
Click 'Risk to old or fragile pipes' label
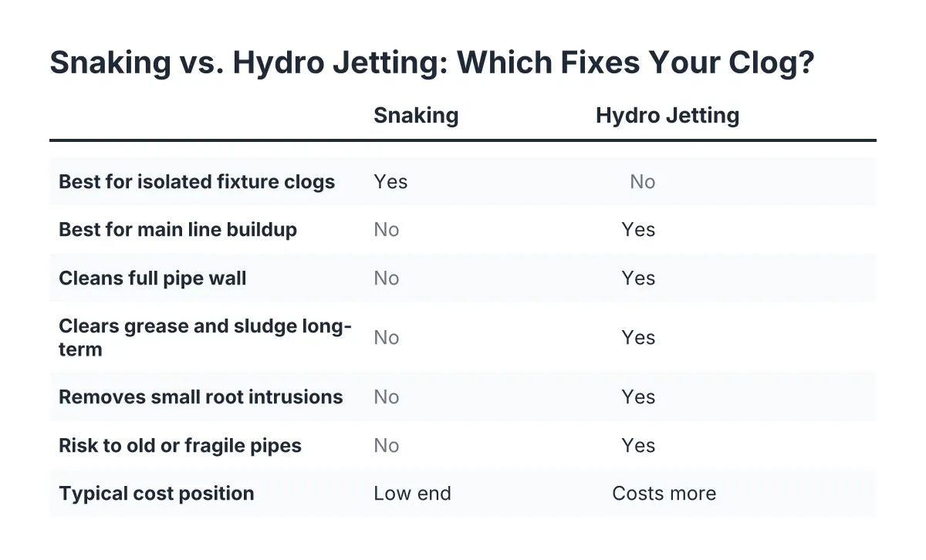(181, 446)
